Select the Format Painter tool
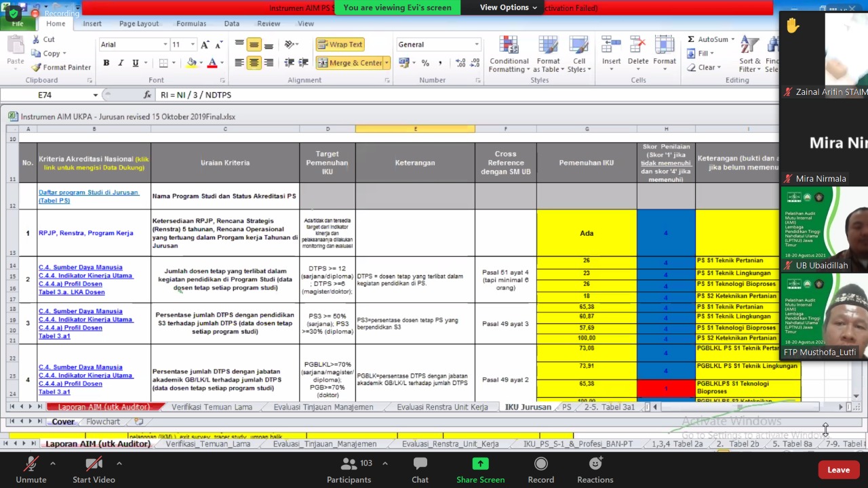This screenshot has height=488, width=868. pyautogui.click(x=61, y=67)
